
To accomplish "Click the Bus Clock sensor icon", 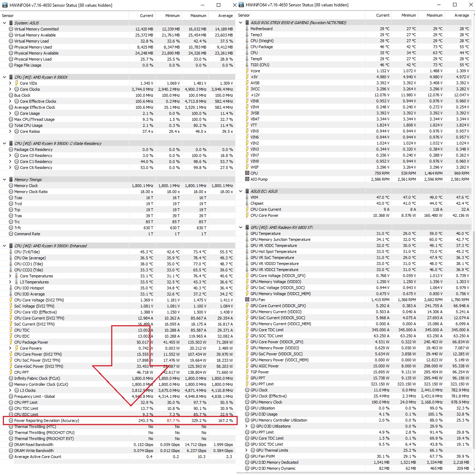I will click(11, 95).
